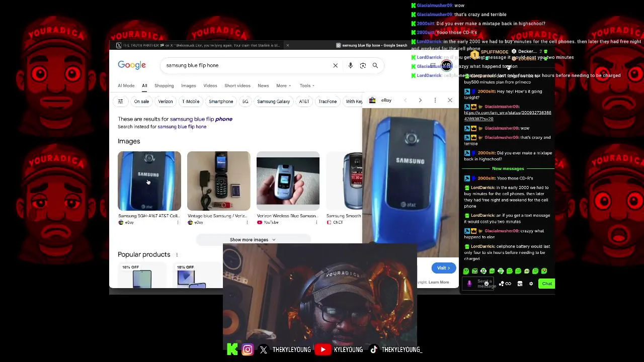Select first green emote in chat row
Screen dimensions: 644x362
tap(466, 271)
